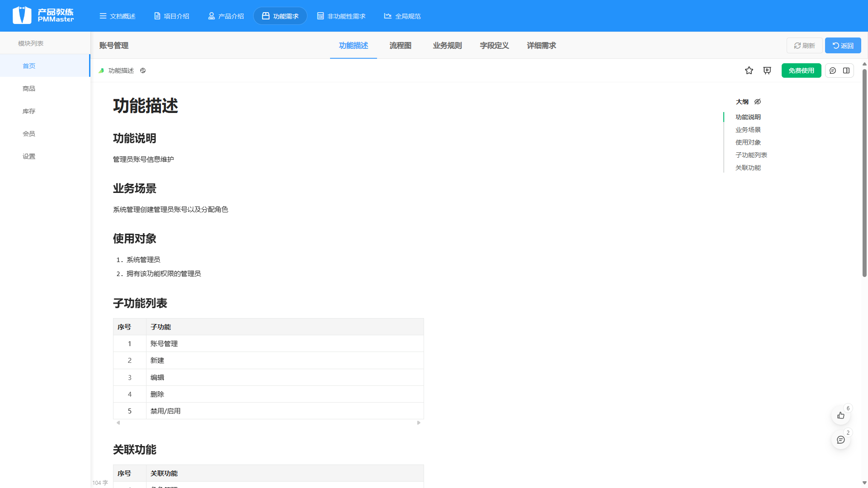Open 产品介绍 in top navigation

[226, 16]
